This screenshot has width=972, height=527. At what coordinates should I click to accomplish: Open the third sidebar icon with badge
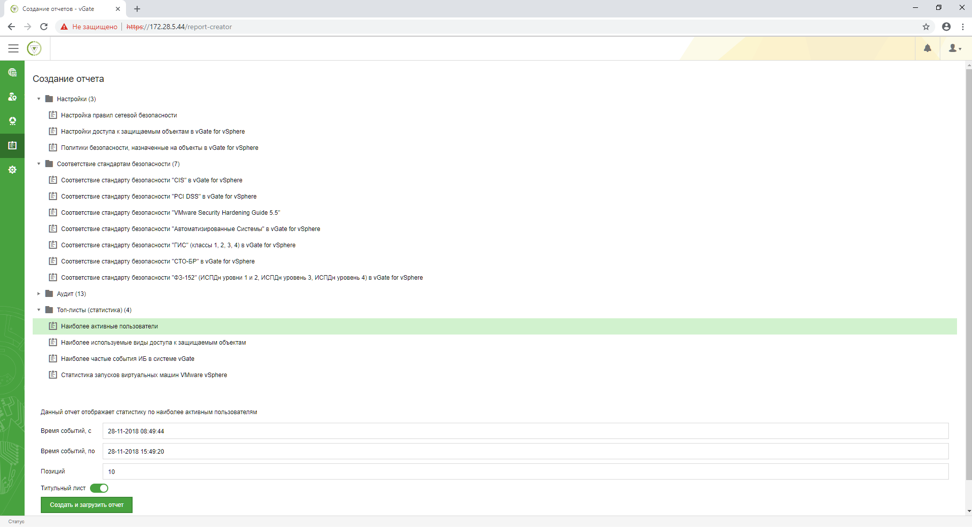click(12, 121)
